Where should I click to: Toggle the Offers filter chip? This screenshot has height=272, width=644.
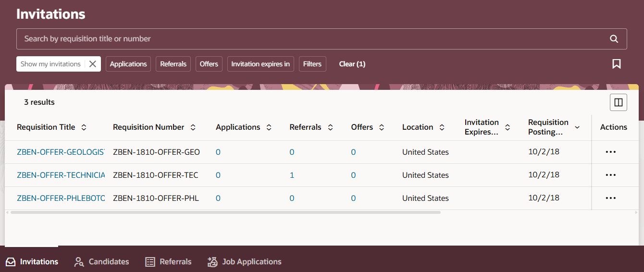pyautogui.click(x=209, y=64)
